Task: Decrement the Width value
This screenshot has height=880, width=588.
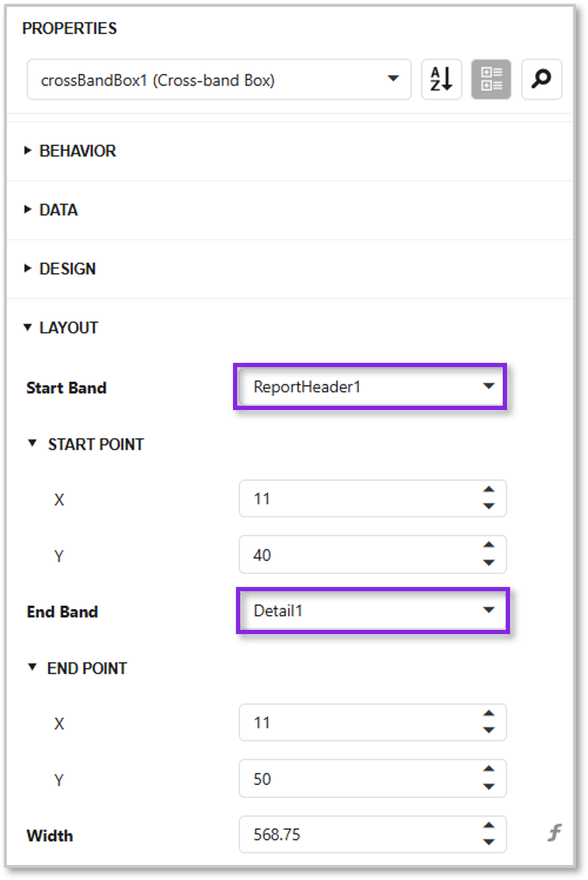Action: (x=489, y=842)
